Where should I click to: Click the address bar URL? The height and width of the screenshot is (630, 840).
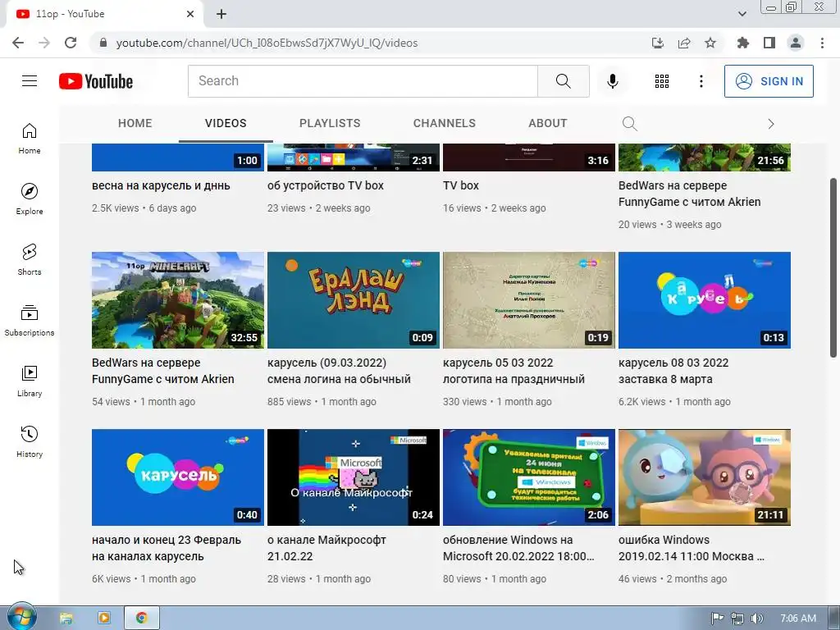pyautogui.click(x=267, y=43)
